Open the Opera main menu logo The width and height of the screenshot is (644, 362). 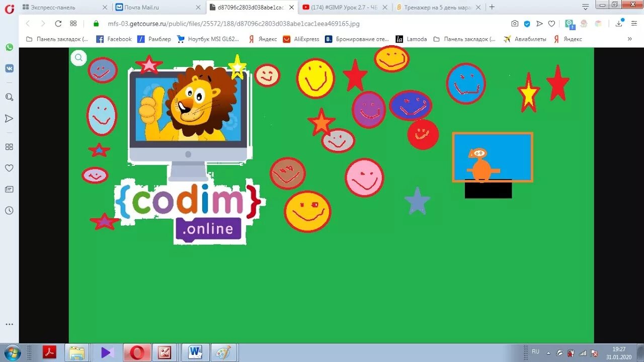(x=9, y=9)
